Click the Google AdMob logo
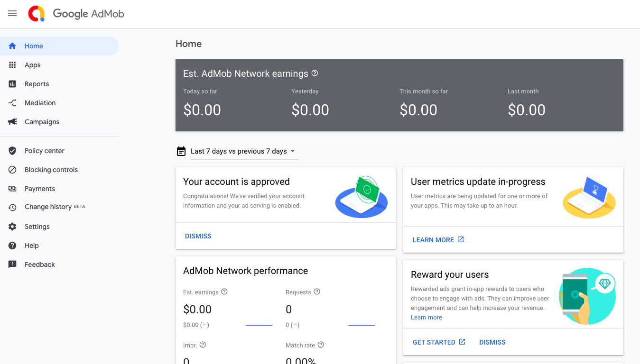This screenshot has height=364, width=640. tap(76, 14)
